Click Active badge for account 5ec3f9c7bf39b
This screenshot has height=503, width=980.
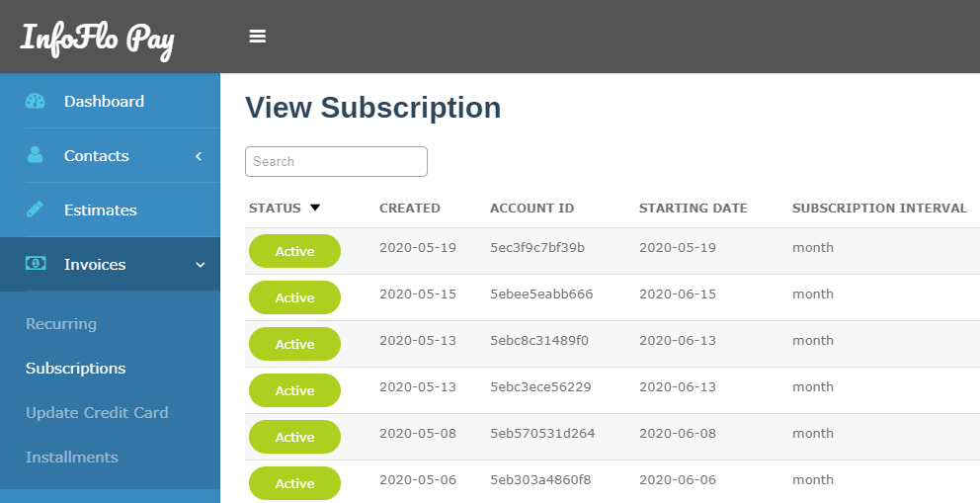coord(295,251)
